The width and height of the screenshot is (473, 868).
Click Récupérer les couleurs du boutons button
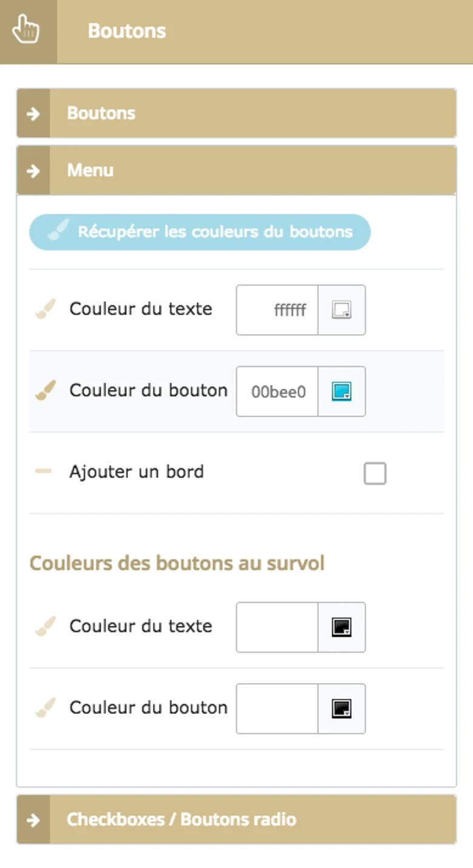coord(200,232)
